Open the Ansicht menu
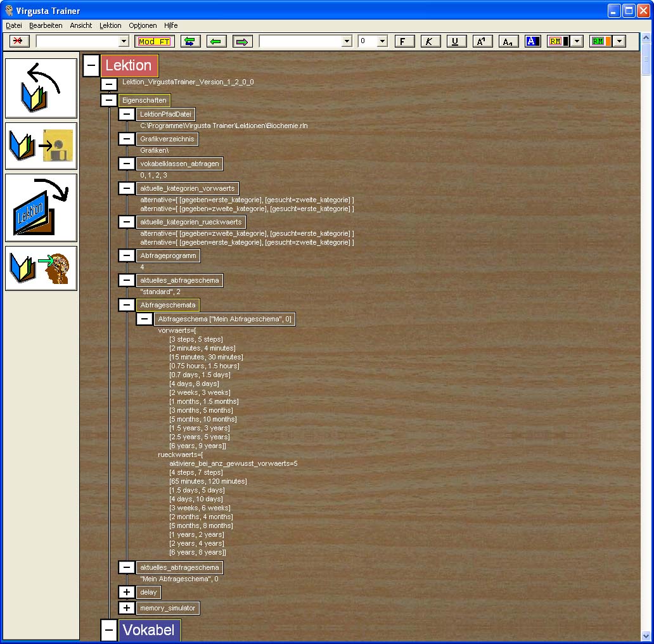This screenshot has width=654, height=644. click(x=81, y=25)
